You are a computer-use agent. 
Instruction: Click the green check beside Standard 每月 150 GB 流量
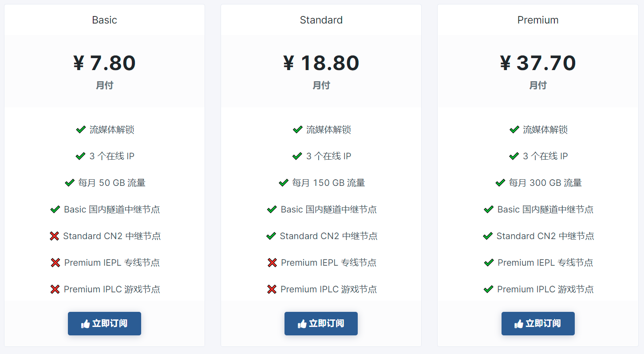pos(284,183)
